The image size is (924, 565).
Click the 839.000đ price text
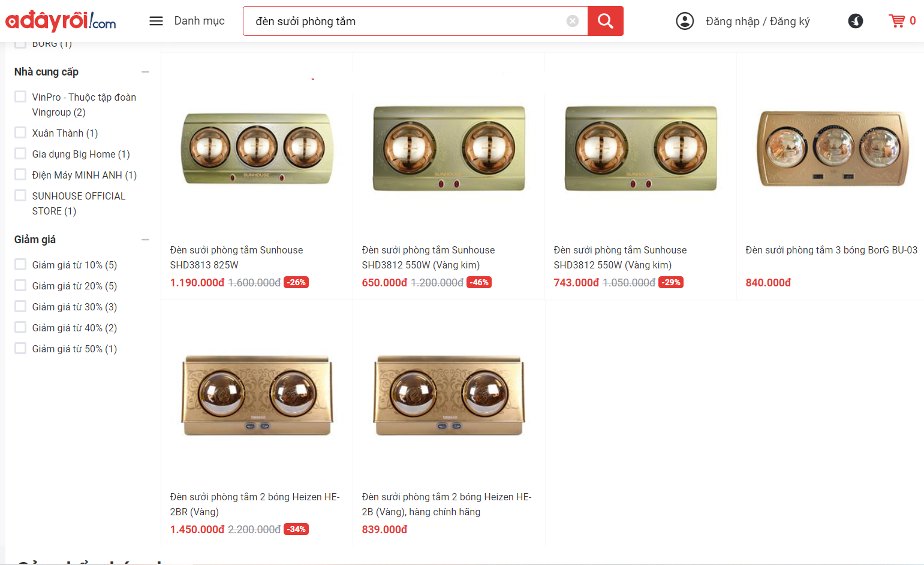384,529
